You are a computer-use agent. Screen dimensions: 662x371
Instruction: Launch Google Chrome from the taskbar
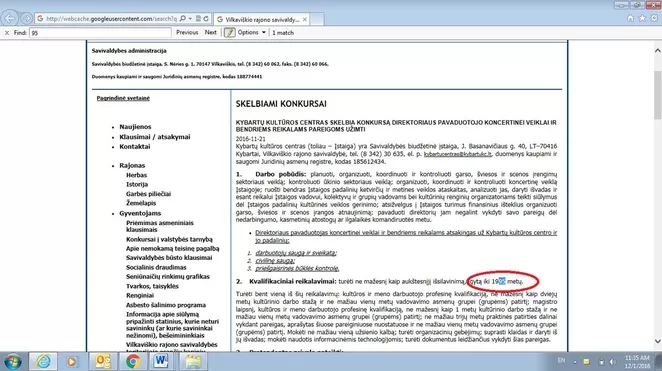[133, 362]
